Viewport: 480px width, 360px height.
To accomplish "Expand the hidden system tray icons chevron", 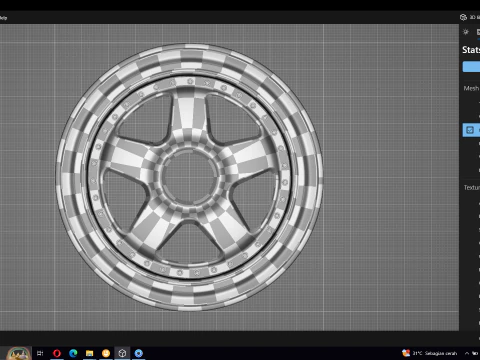I will 467,353.
